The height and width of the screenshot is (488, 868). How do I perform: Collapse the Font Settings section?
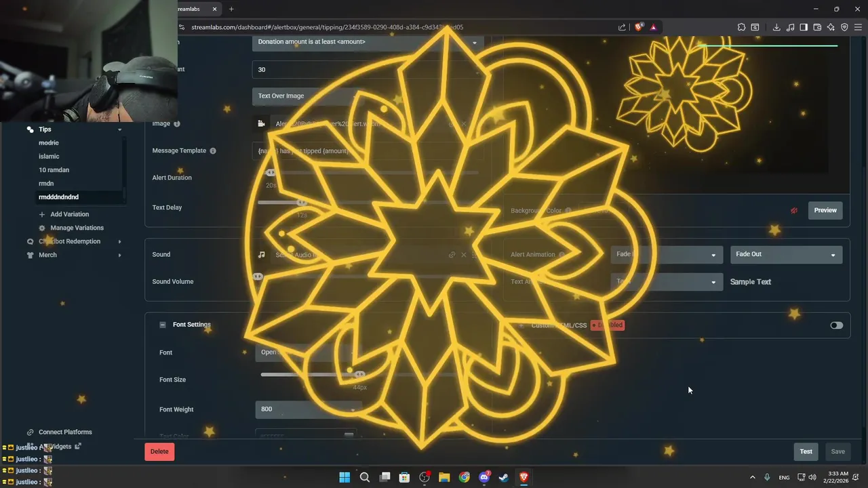163,325
